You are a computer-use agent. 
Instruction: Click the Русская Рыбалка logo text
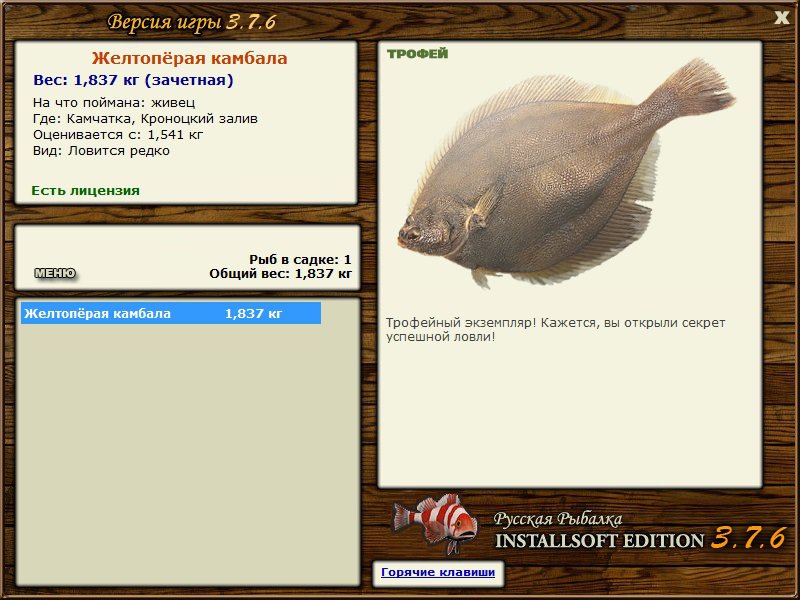point(557,519)
